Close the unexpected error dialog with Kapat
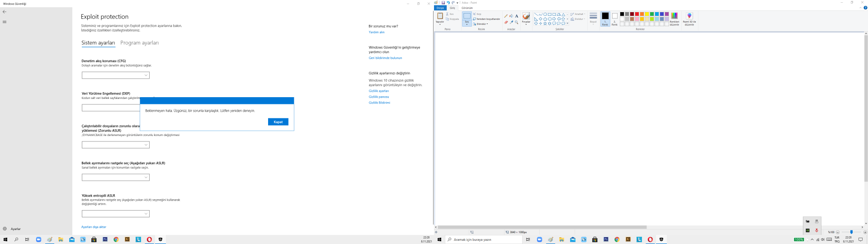868x244 pixels. point(278,122)
